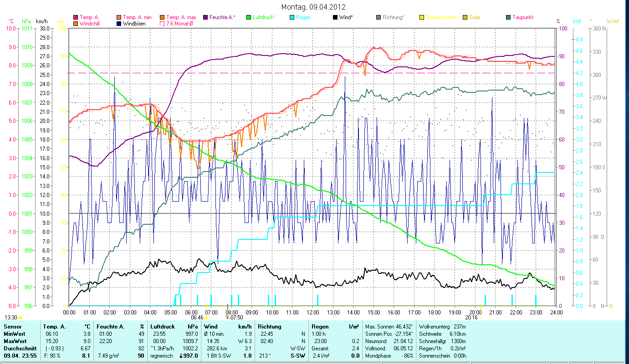This screenshot has height=364, width=629.
Task: Click the ^1.3hPa/h pressure trend value
Action: tap(163, 349)
